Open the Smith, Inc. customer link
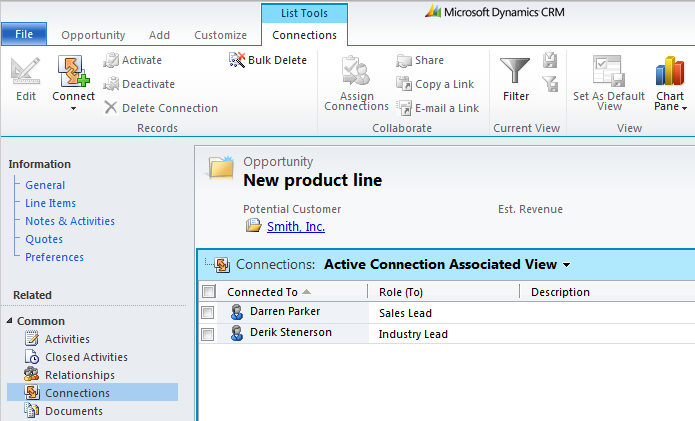Image resolution: width=695 pixels, height=421 pixels. [295, 226]
